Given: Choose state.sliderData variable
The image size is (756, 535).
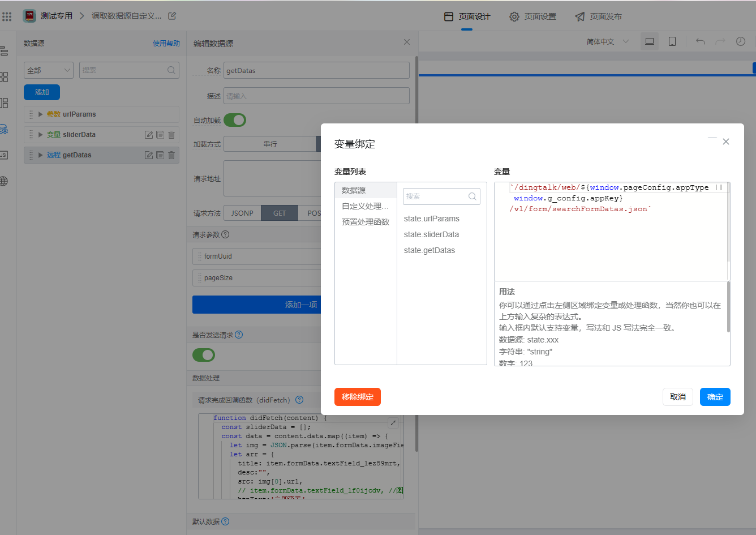Looking at the screenshot, I should click(431, 234).
